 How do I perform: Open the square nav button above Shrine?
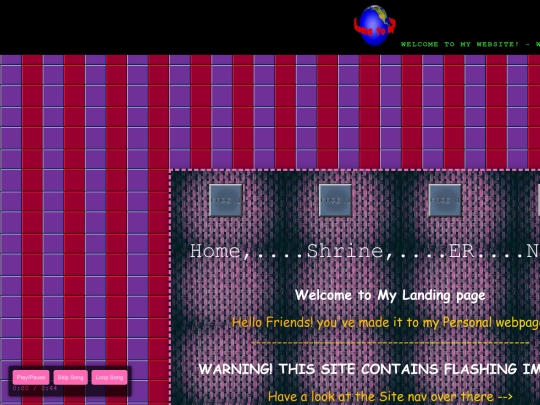click(x=335, y=200)
